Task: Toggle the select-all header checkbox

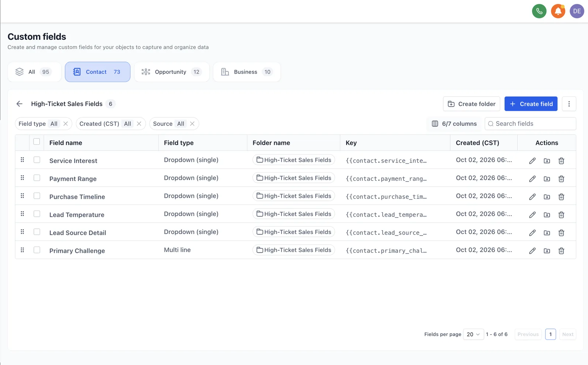Action: click(x=36, y=142)
